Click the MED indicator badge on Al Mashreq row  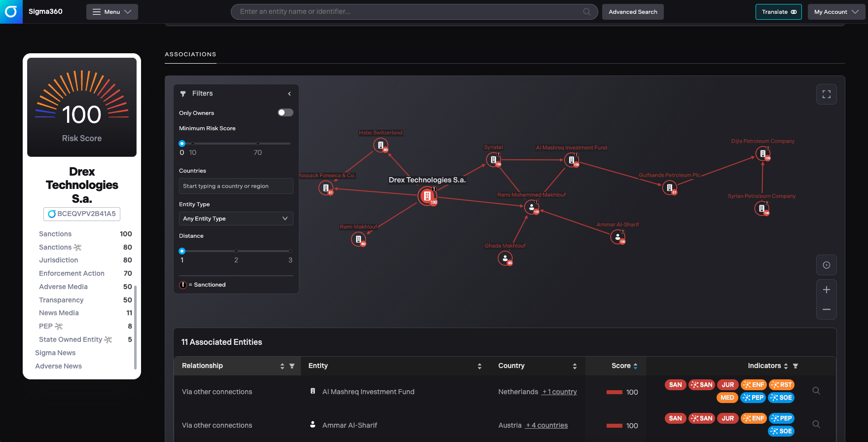pos(727,398)
